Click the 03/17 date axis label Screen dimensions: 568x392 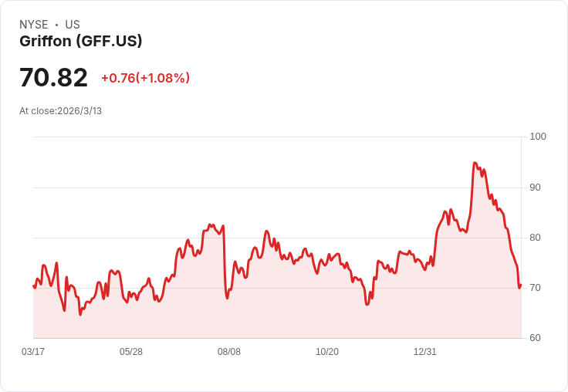click(x=33, y=351)
